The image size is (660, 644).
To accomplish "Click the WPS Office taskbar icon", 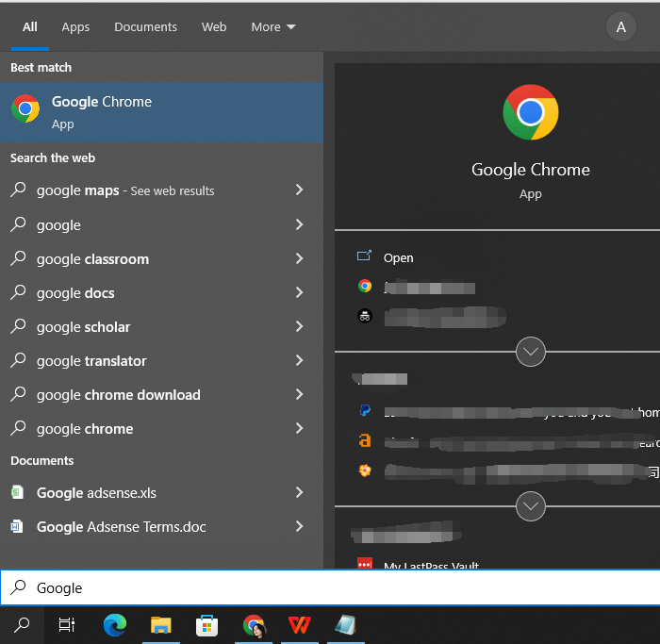I will click(x=300, y=624).
